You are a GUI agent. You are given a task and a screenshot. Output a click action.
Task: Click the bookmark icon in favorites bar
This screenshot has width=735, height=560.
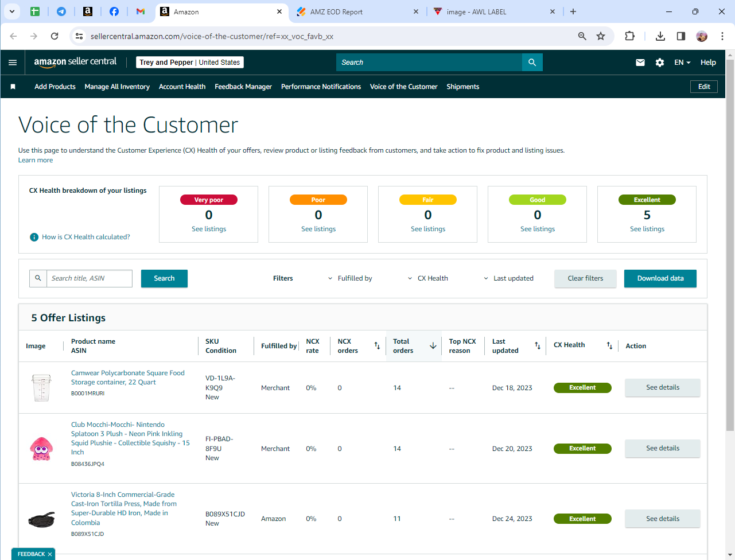tap(13, 87)
